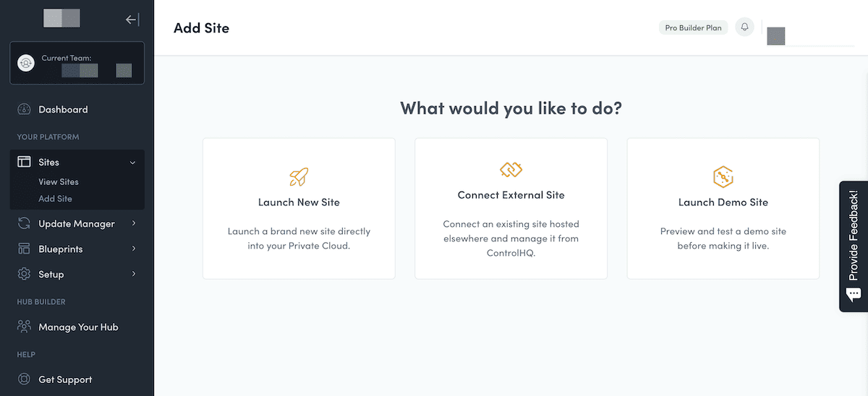Collapse the sidebar with the arrow icon

(132, 20)
